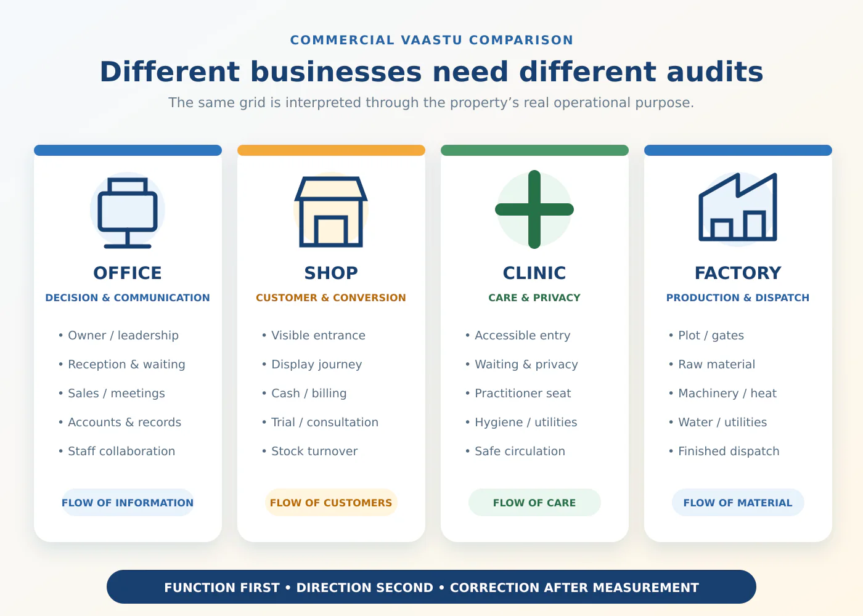863x616 pixels.
Task: Click the Visible entrance item
Action: coord(313,336)
